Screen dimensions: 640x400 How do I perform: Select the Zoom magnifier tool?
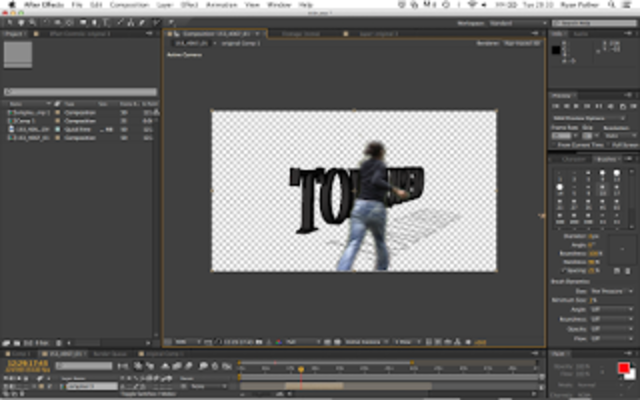(x=32, y=23)
